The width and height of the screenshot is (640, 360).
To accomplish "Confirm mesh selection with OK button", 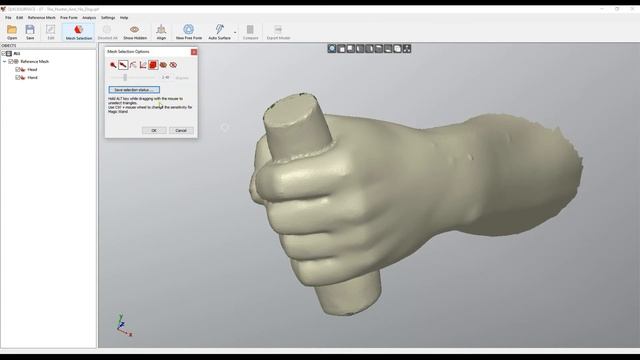I will click(154, 131).
